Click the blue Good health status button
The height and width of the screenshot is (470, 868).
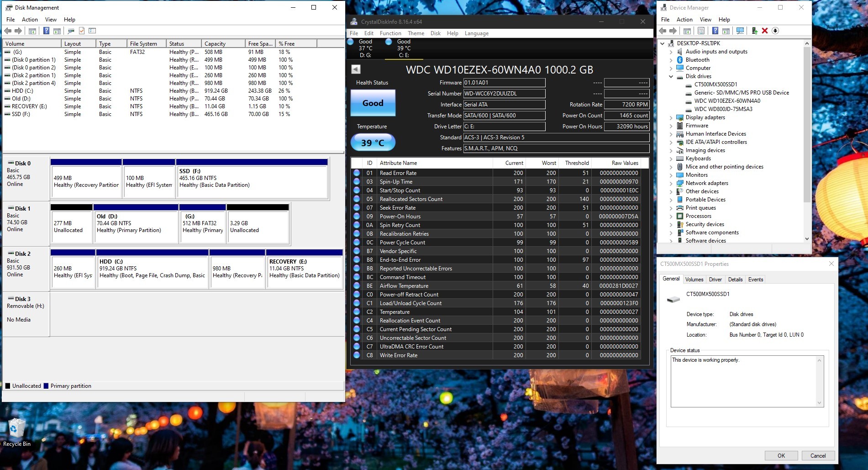[x=373, y=103]
